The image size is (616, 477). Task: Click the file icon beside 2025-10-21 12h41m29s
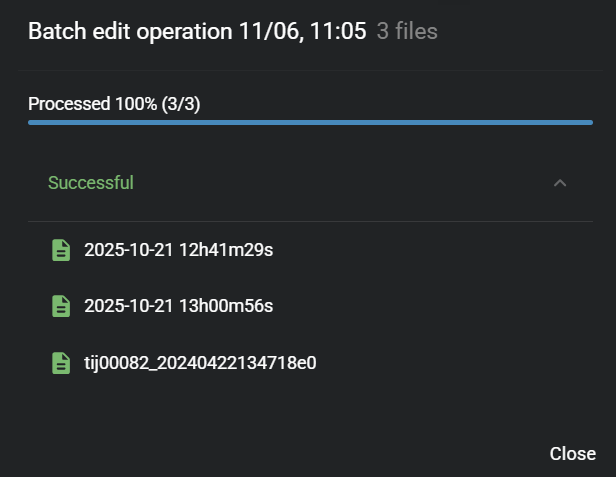pyautogui.click(x=61, y=250)
